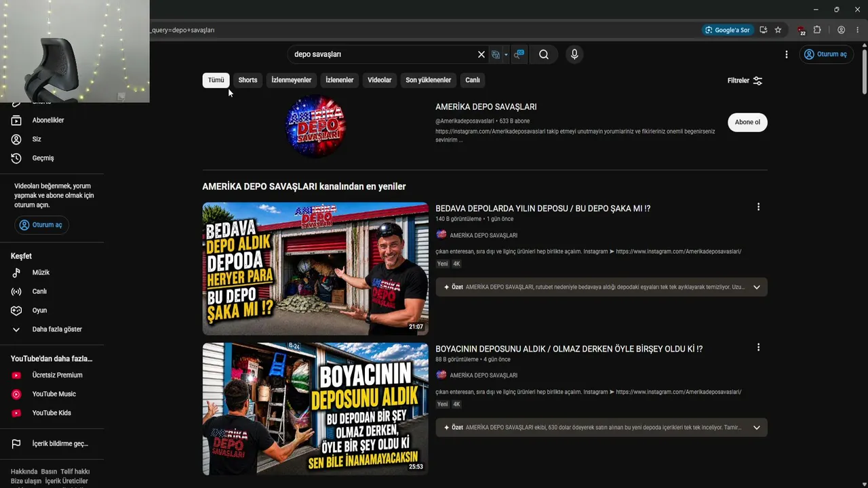This screenshot has height=488, width=868.
Task: Click the 4K badge under BEDAVA DEPOLARDA video
Action: [457, 264]
